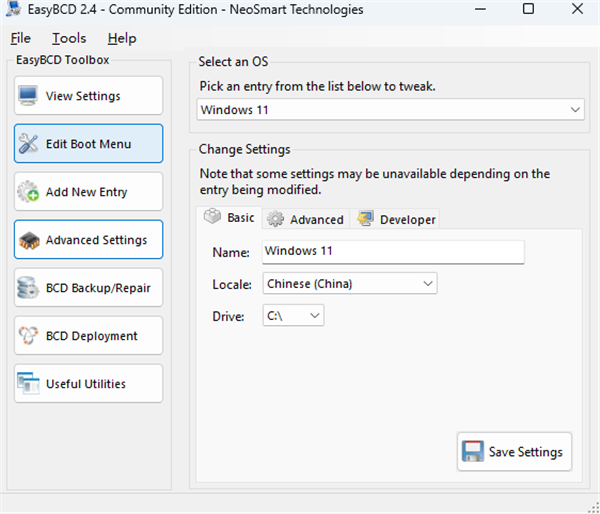The image size is (600, 514).
Task: Click the View Settings monitor icon
Action: point(28,96)
